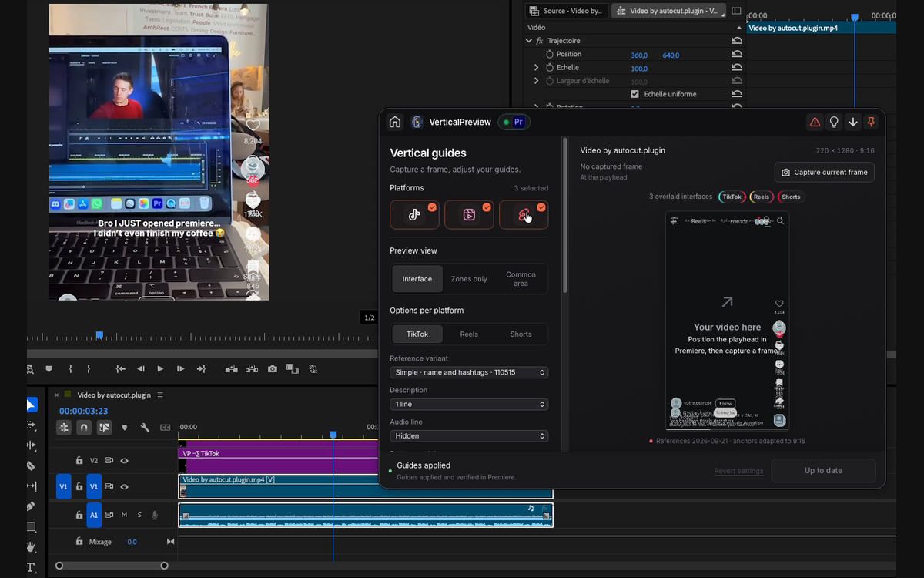Select the Hand tool

tap(32, 547)
